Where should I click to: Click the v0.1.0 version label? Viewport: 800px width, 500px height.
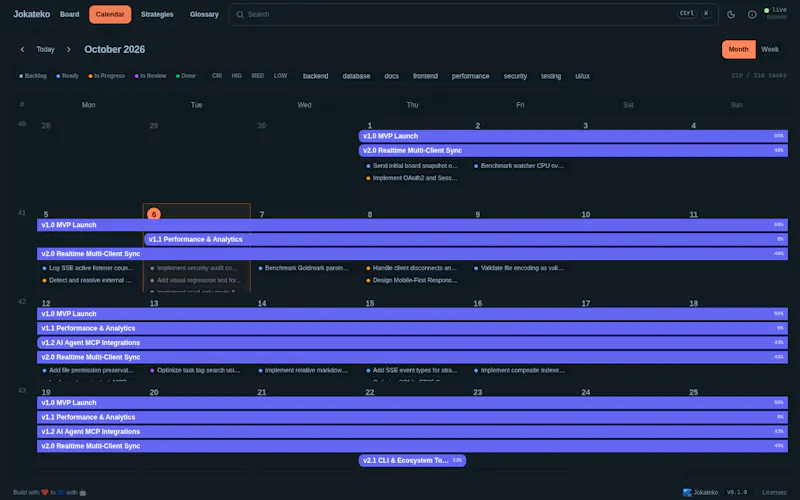click(737, 492)
